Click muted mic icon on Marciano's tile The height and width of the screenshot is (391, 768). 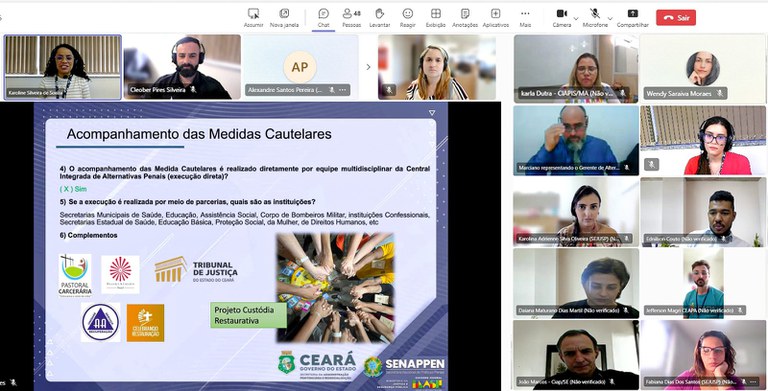(x=626, y=168)
